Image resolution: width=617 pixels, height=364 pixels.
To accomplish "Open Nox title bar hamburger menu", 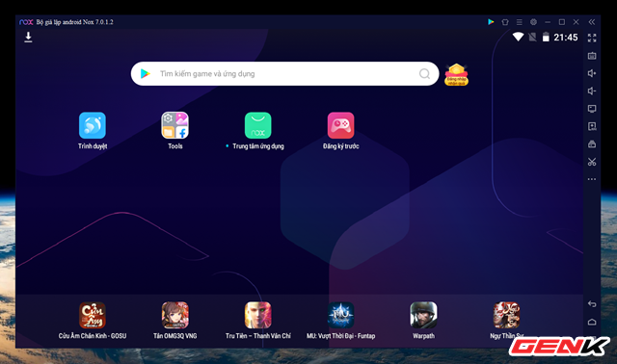I will [520, 22].
